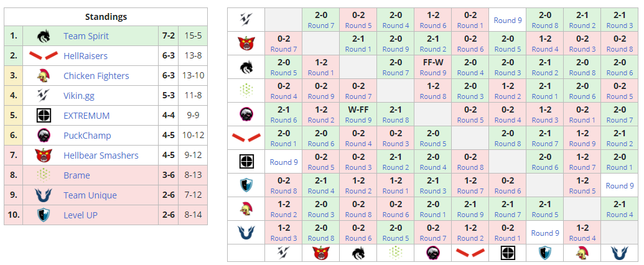
Task: Go to Hellbear Smashers team page link
Action: tap(101, 156)
